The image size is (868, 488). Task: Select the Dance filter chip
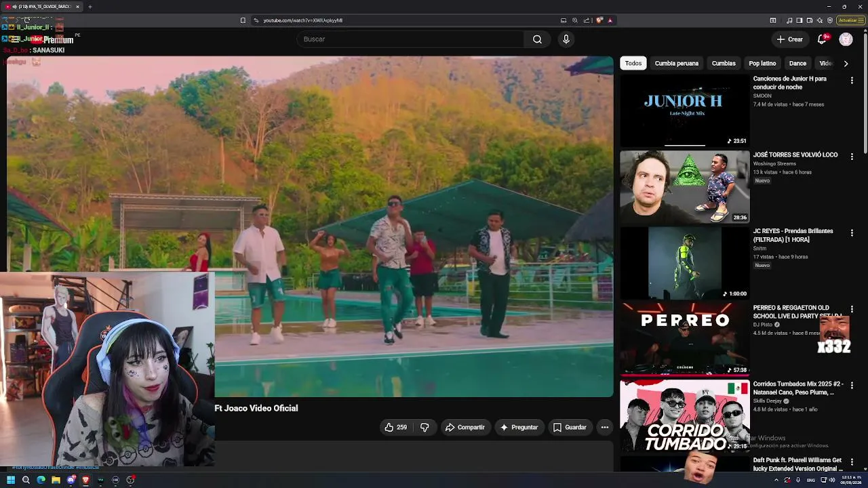pyautogui.click(x=797, y=63)
